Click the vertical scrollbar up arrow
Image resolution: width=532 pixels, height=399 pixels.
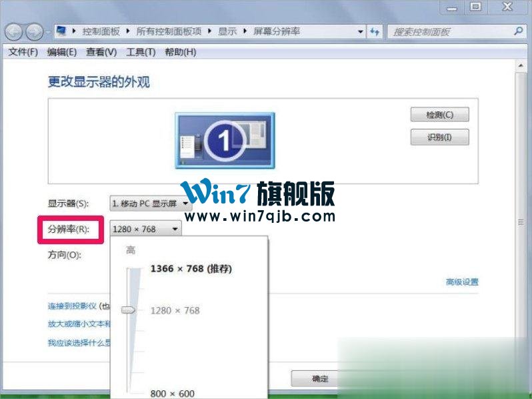pyautogui.click(x=521, y=65)
